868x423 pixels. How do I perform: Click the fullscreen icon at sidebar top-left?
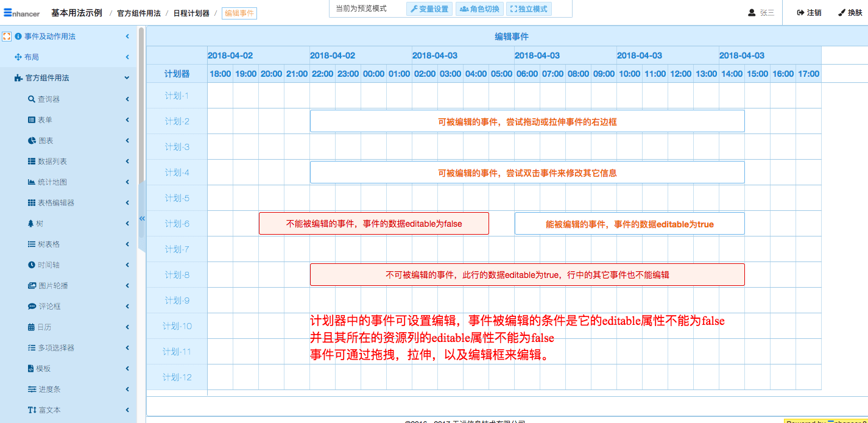(x=7, y=37)
